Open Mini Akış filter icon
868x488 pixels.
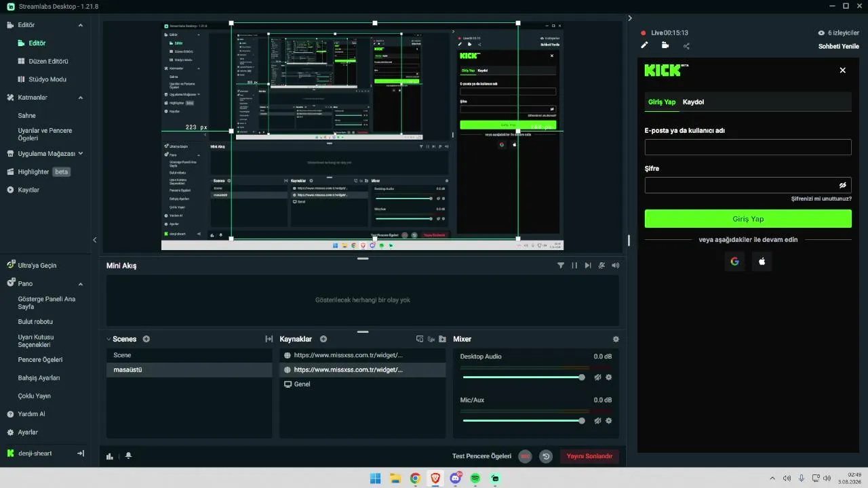click(x=561, y=266)
